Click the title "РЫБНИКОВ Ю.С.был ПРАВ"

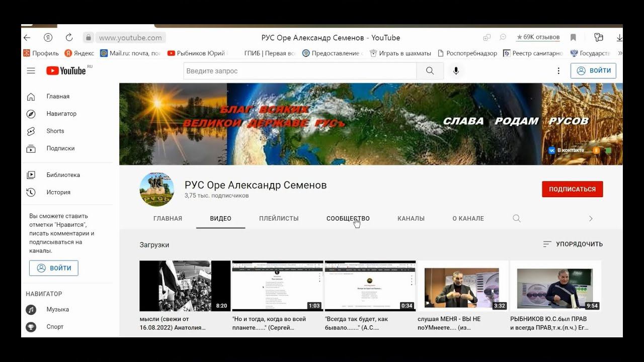[x=549, y=323]
